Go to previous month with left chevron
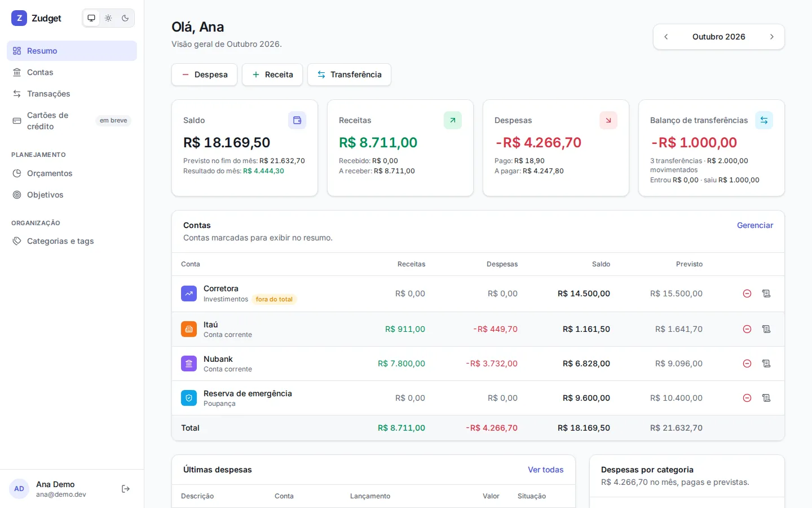Screen dimensions: 812x508 (x=666, y=37)
